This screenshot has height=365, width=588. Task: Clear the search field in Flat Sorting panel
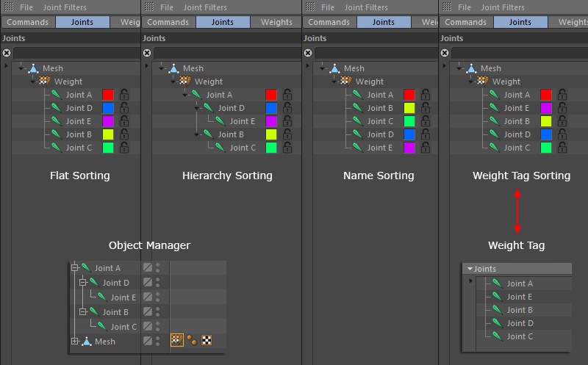point(7,53)
